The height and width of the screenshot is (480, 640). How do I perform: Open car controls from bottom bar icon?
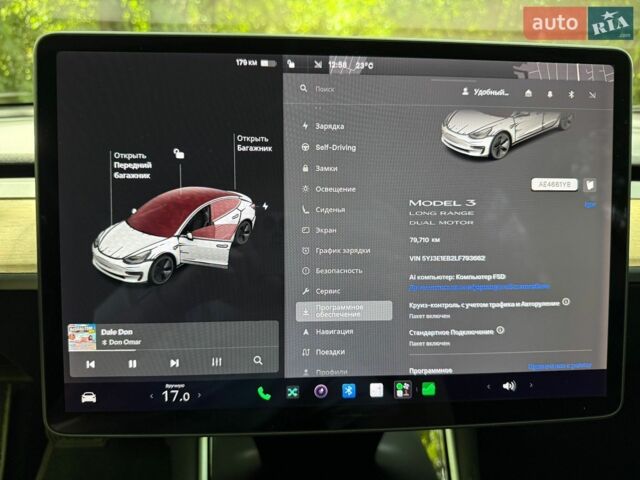click(x=89, y=397)
